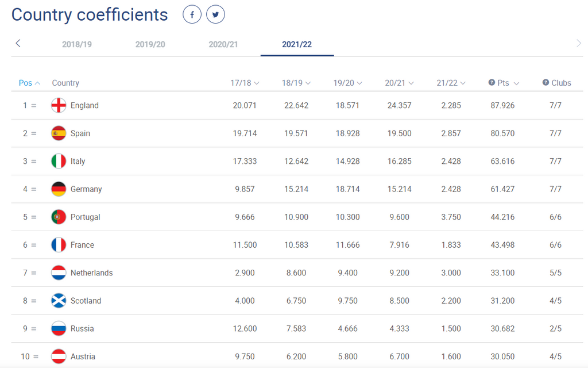
Task: Open Italy country link
Action: point(78,161)
